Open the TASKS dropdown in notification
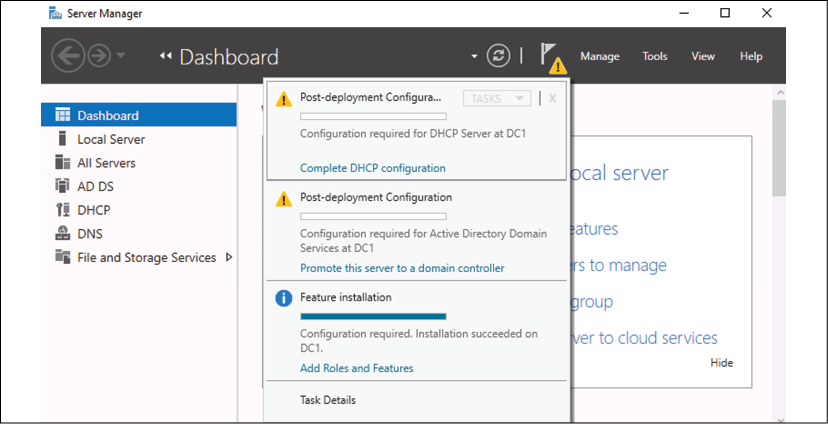This screenshot has height=424, width=828. tap(496, 98)
